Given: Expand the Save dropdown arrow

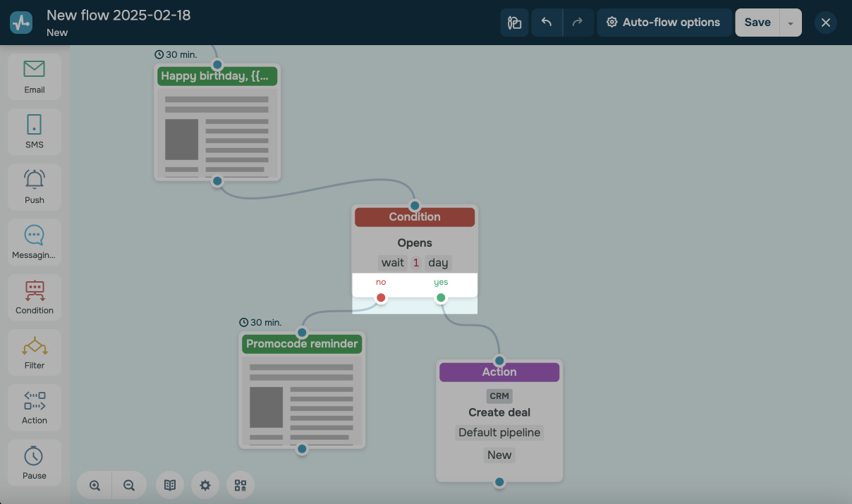Looking at the screenshot, I should pyautogui.click(x=791, y=23).
